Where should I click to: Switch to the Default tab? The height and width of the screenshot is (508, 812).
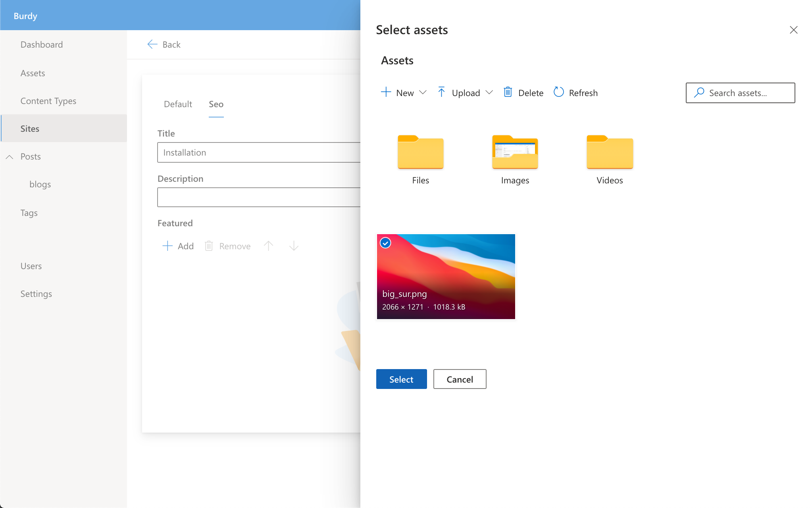[x=178, y=104]
